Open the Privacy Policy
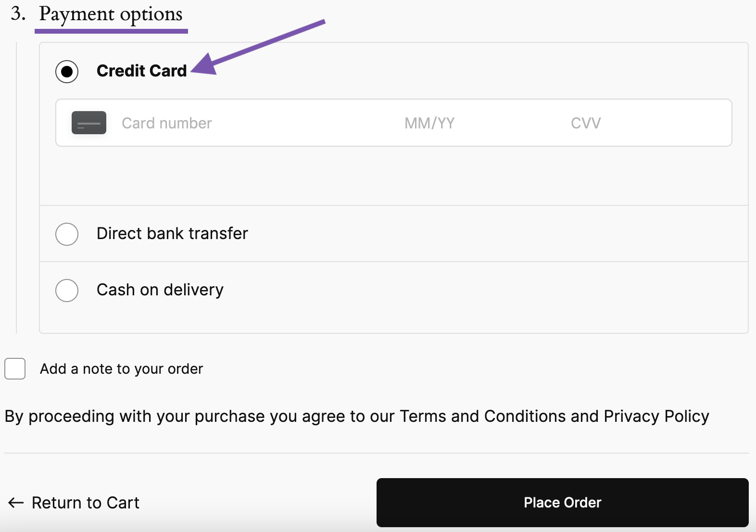Viewport: 756px width, 532px height. [x=655, y=417]
